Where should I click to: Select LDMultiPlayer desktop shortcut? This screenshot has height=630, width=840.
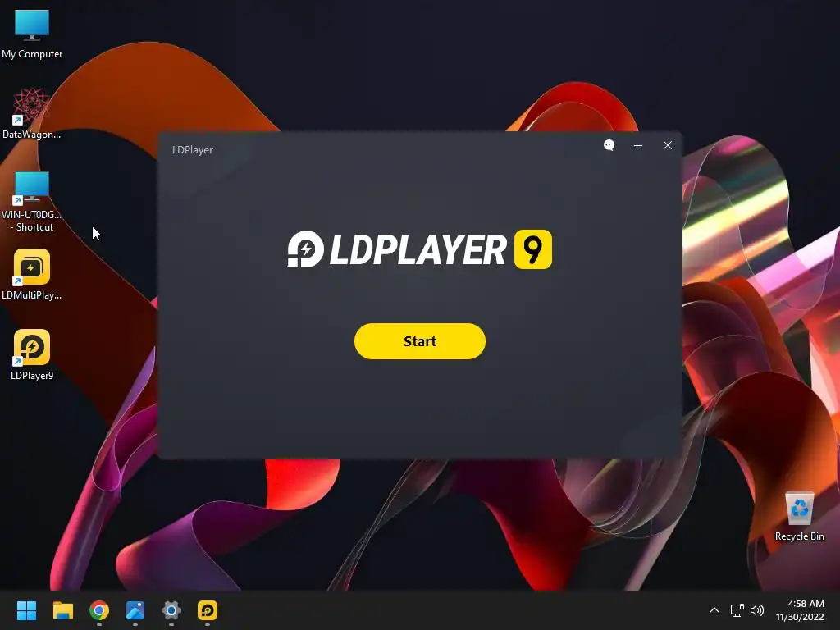point(32,276)
